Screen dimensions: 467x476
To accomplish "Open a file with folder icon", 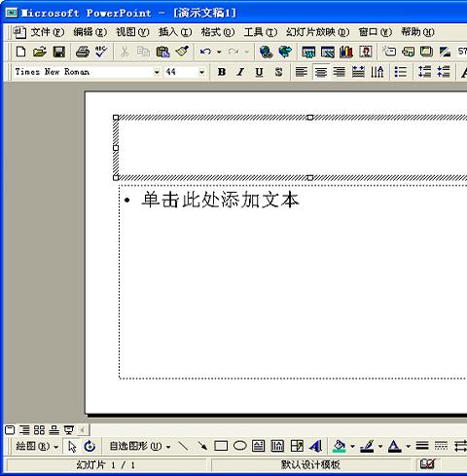I will [x=40, y=52].
